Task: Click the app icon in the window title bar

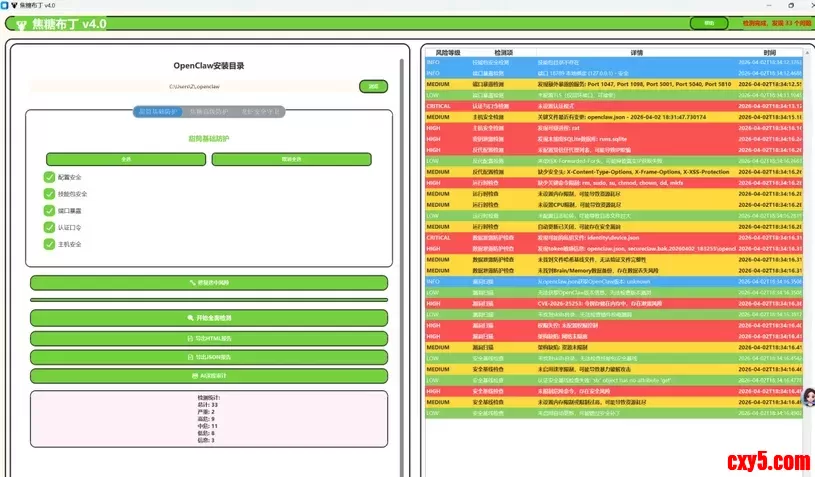Action: pyautogui.click(x=5, y=5)
